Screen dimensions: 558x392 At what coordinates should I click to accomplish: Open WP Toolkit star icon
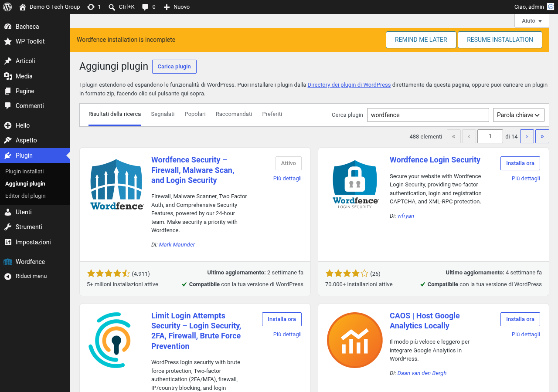coord(8,41)
